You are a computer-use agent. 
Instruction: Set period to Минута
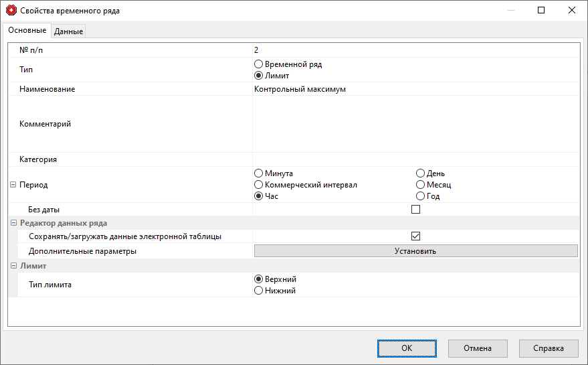(x=259, y=173)
